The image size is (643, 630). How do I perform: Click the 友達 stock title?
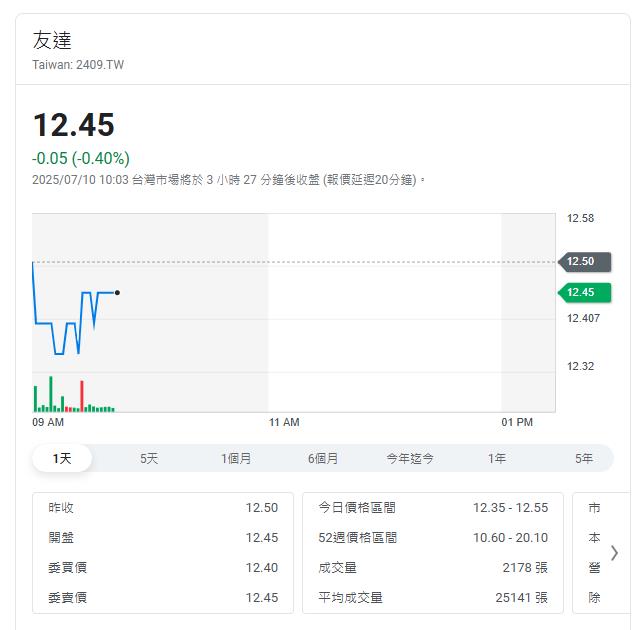tap(52, 40)
